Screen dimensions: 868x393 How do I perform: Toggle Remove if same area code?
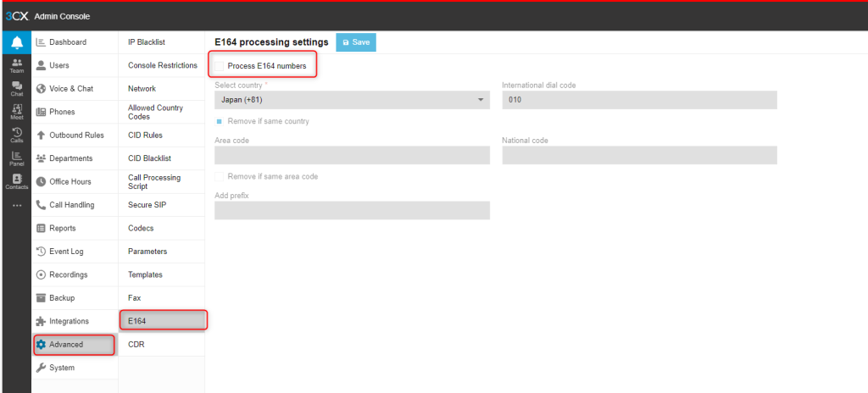point(220,176)
